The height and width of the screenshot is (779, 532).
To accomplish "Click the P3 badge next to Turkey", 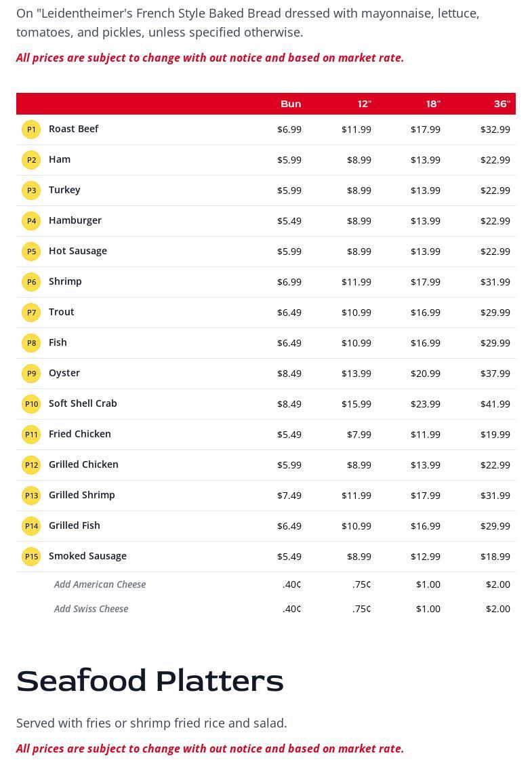I will [x=31, y=191].
